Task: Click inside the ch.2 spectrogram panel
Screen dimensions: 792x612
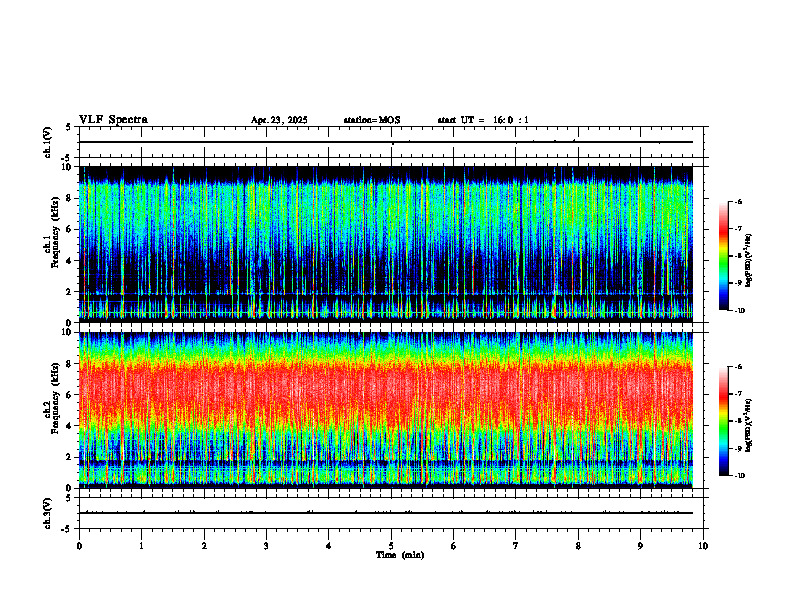Action: 386,410
